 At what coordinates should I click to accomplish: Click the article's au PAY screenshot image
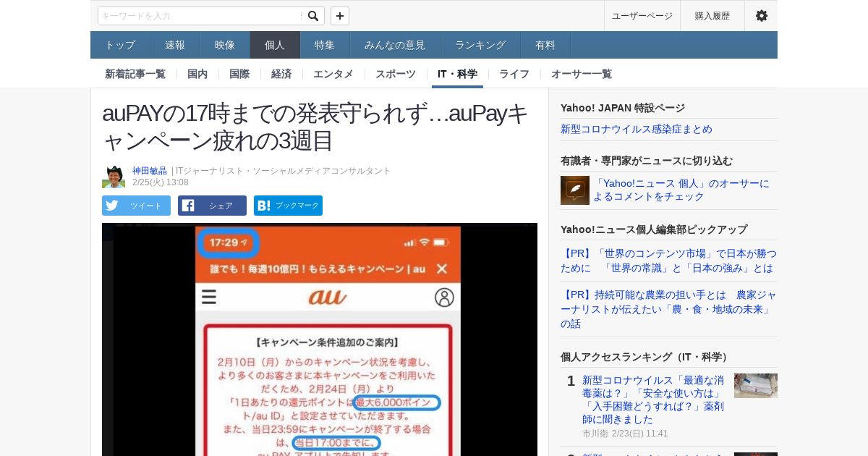(320, 339)
